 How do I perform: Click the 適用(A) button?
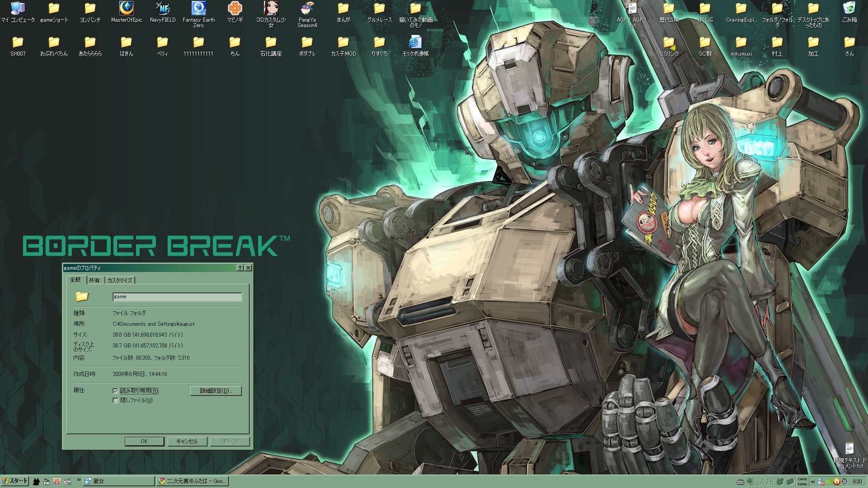[230, 441]
